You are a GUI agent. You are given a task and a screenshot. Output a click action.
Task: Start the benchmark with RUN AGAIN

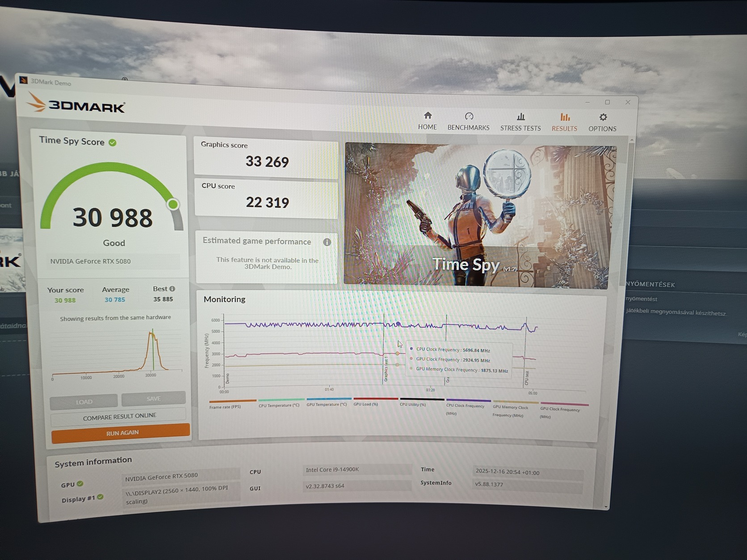pyautogui.click(x=121, y=433)
